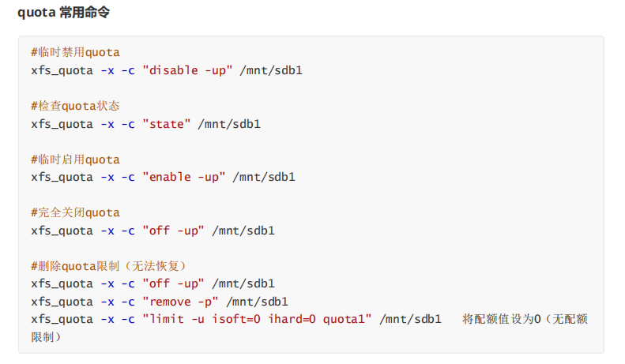The image size is (625, 364).
Task: Click the text "将配额值设为0"
Action: pyautogui.click(x=502, y=320)
